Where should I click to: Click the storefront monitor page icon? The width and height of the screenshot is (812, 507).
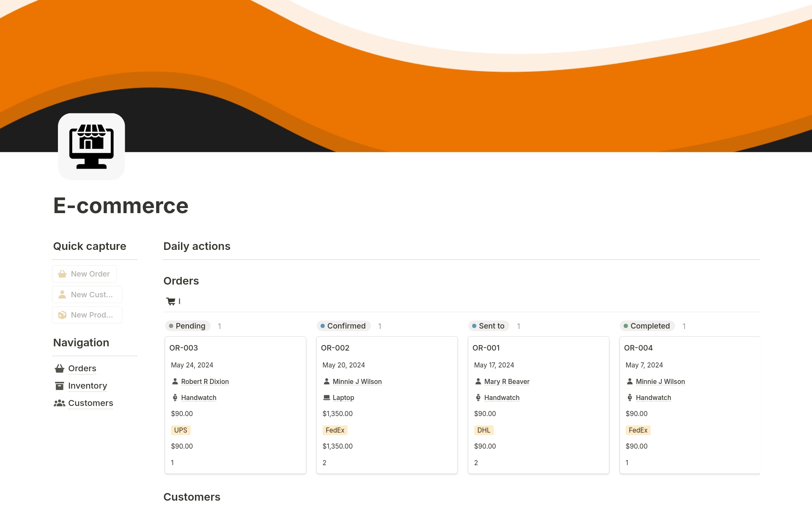click(x=91, y=146)
